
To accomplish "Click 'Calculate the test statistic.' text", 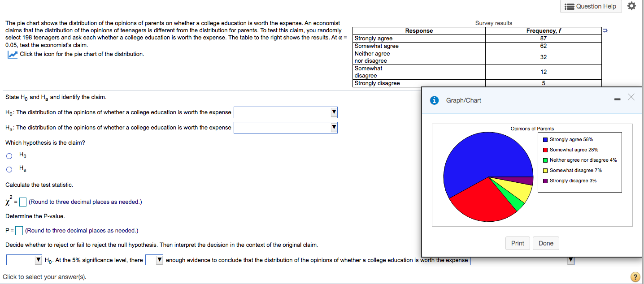I will point(39,185).
